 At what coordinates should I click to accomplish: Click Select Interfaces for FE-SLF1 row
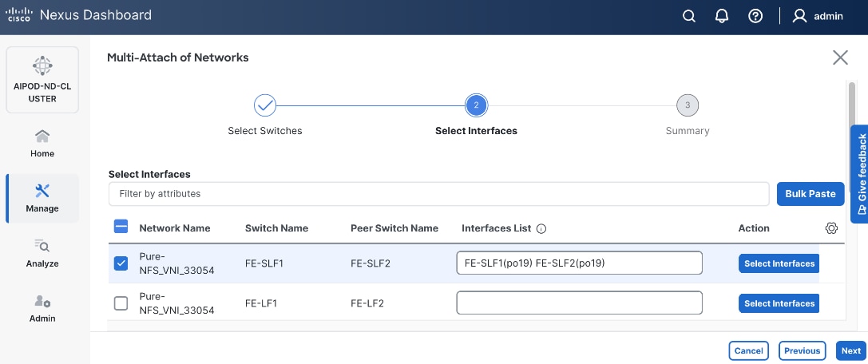pos(779,263)
